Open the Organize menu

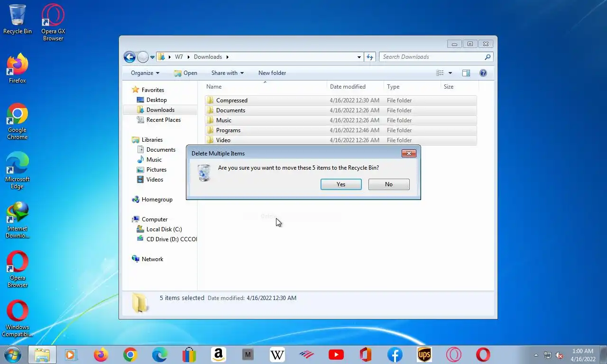[145, 73]
